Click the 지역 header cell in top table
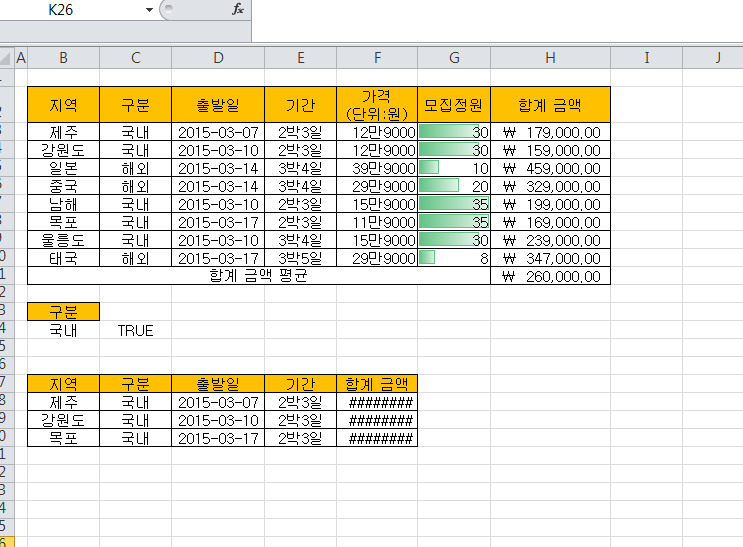The image size is (743, 547). pyautogui.click(x=63, y=104)
